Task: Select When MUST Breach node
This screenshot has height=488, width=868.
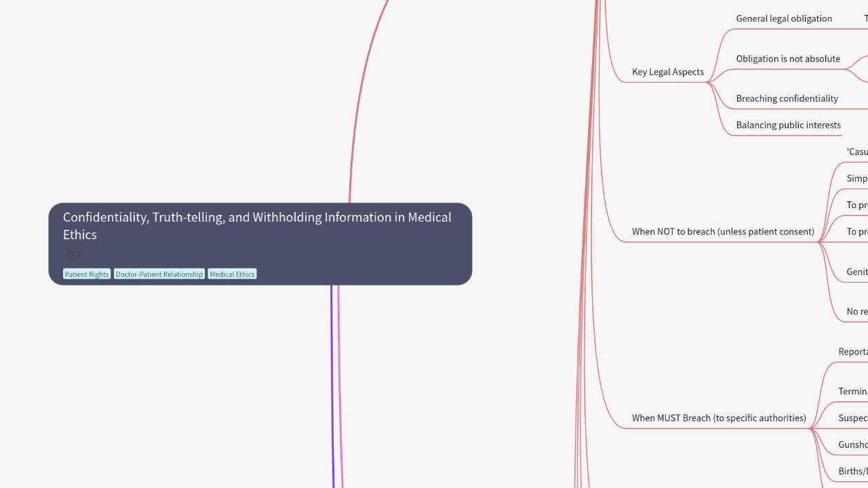Action: (719, 418)
